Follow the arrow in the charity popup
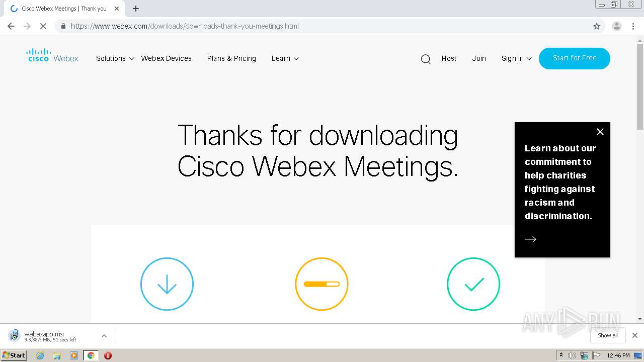Image resolution: width=644 pixels, height=362 pixels. point(531,239)
